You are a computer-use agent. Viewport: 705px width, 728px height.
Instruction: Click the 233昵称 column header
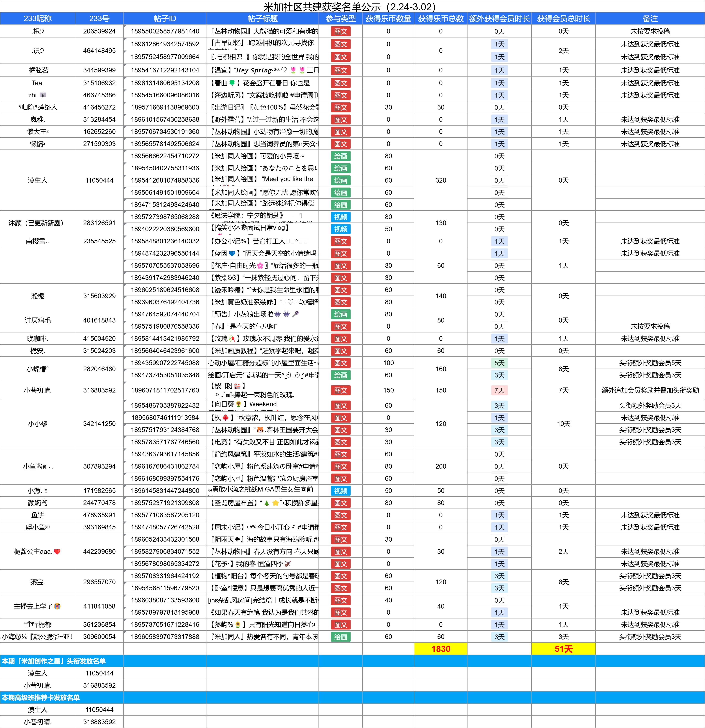tap(38, 19)
